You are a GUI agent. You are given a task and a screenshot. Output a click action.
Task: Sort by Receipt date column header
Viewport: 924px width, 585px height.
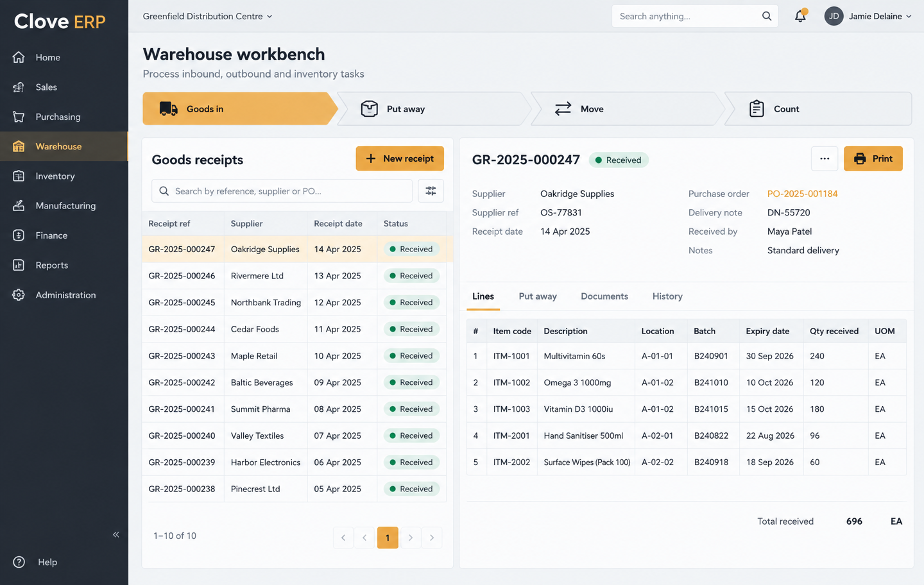tap(338, 224)
